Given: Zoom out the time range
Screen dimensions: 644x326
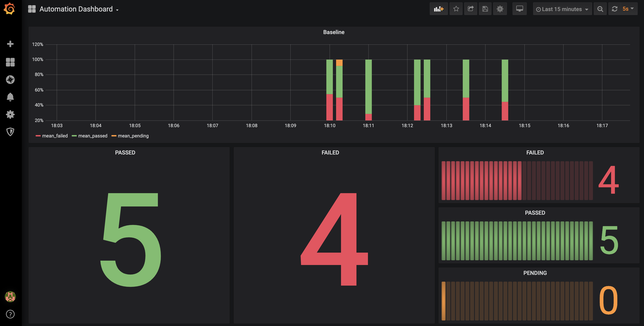Looking at the screenshot, I should click(x=600, y=9).
